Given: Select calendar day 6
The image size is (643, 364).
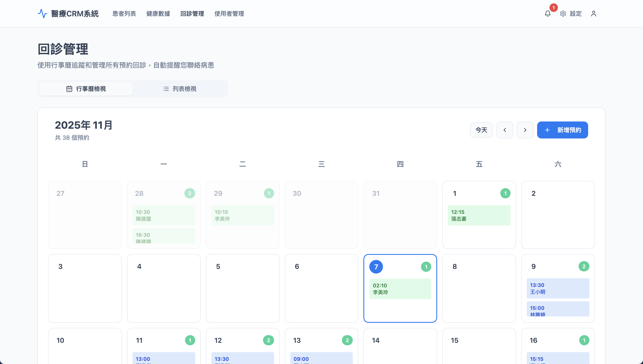Looking at the screenshot, I should [x=321, y=288].
